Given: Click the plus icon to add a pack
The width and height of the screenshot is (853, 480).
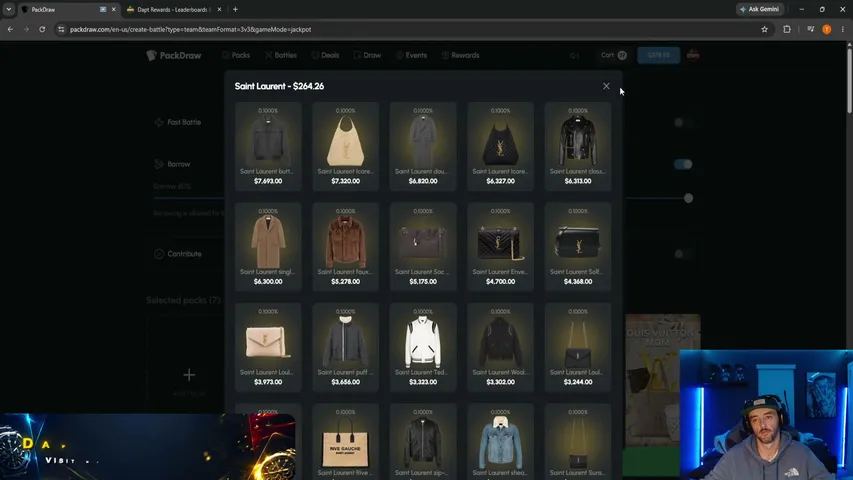Looking at the screenshot, I should tap(189, 375).
